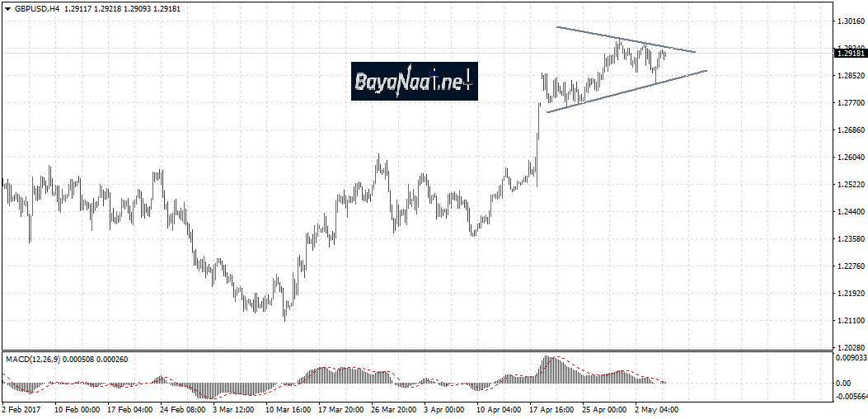Click the 1.2028 bottom price scale label
This screenshot has height=419, width=868.
coord(850,347)
